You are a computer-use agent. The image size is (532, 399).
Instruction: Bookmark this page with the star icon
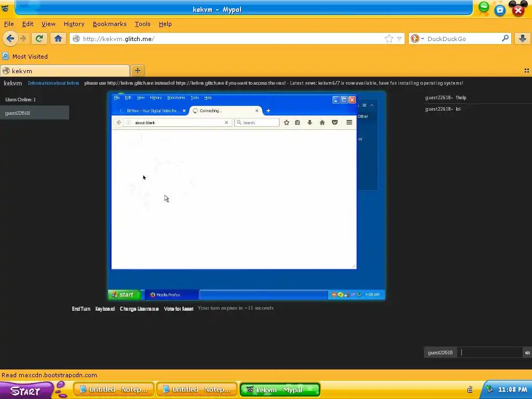[389, 38]
